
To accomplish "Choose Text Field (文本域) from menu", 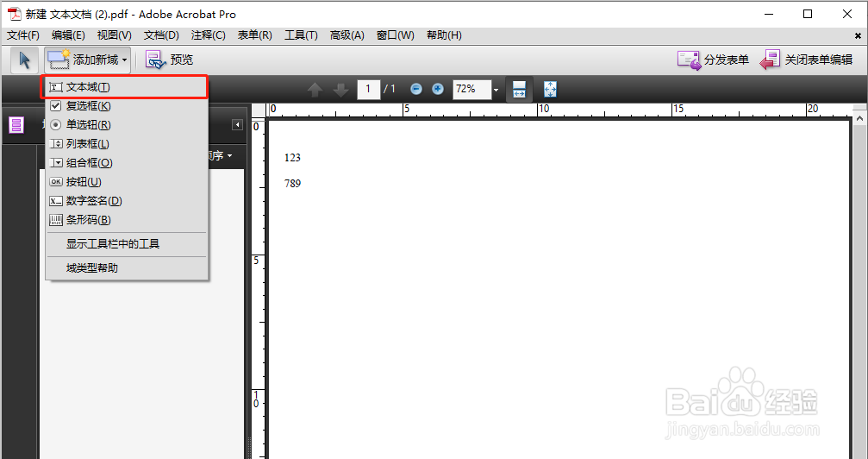I will 125,87.
